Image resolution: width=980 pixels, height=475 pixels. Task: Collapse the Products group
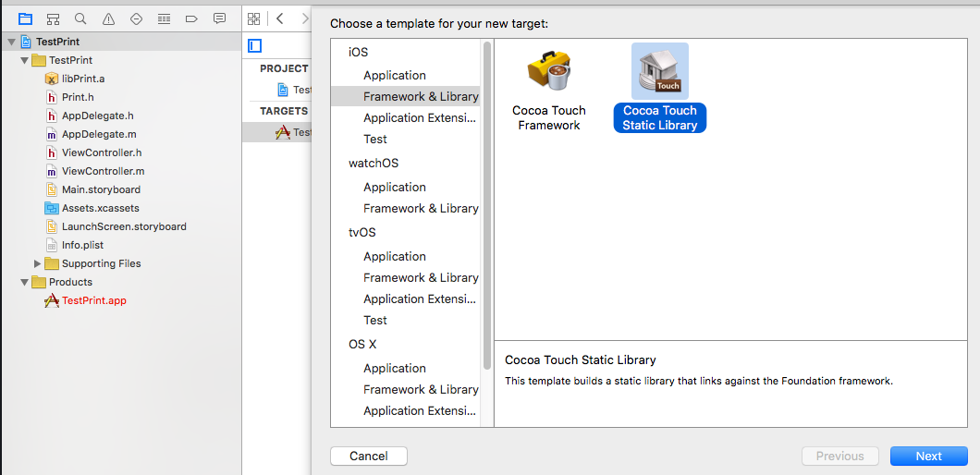[24, 282]
